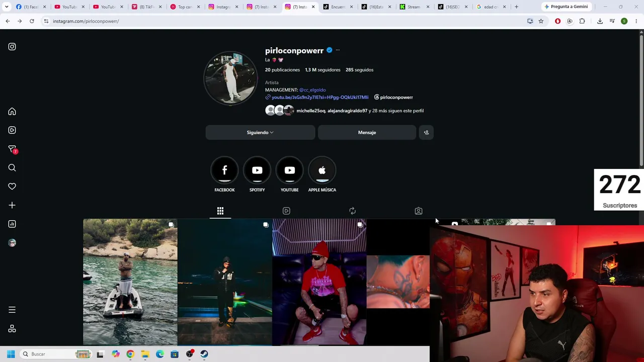Click the similar accounts suggestion button
The image size is (644, 362).
click(426, 132)
